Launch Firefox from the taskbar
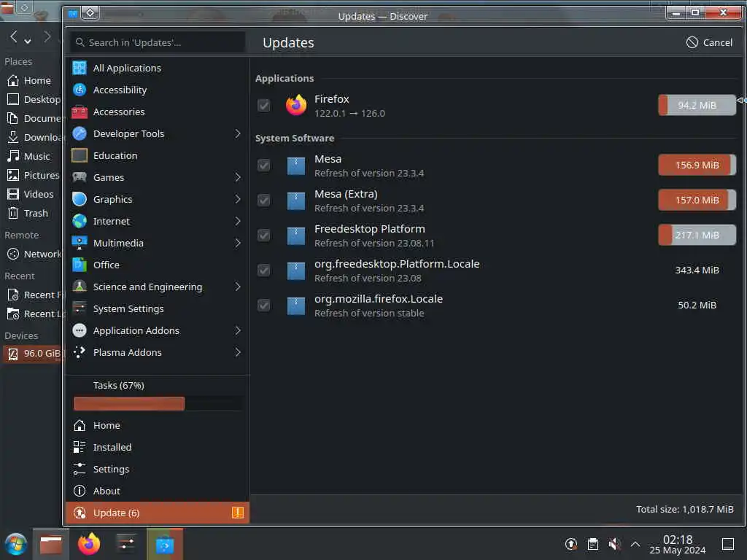This screenshot has width=747, height=560. (x=89, y=544)
